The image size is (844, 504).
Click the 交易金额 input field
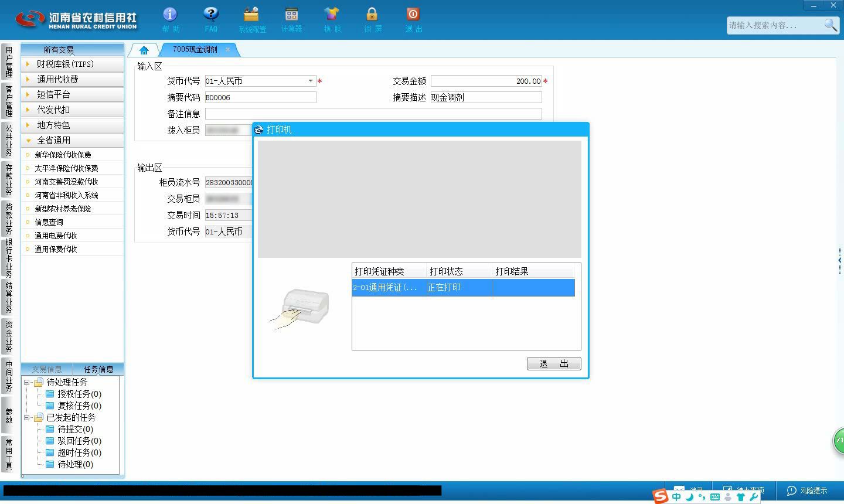point(486,81)
